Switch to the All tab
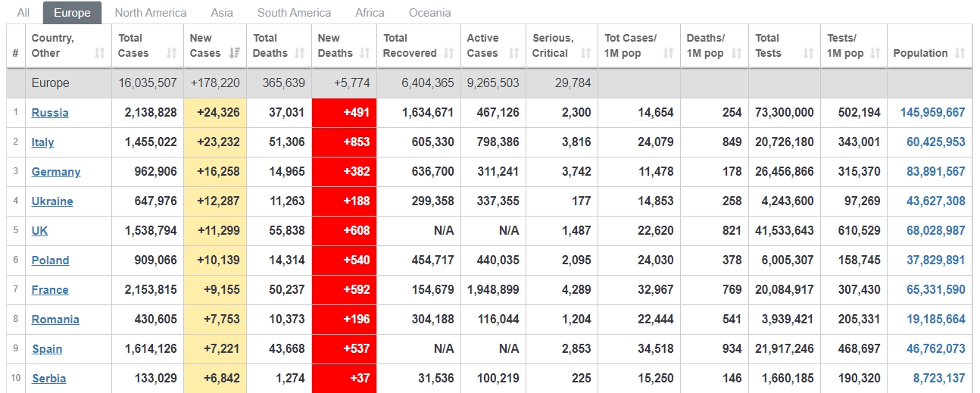The image size is (980, 393). click(23, 13)
